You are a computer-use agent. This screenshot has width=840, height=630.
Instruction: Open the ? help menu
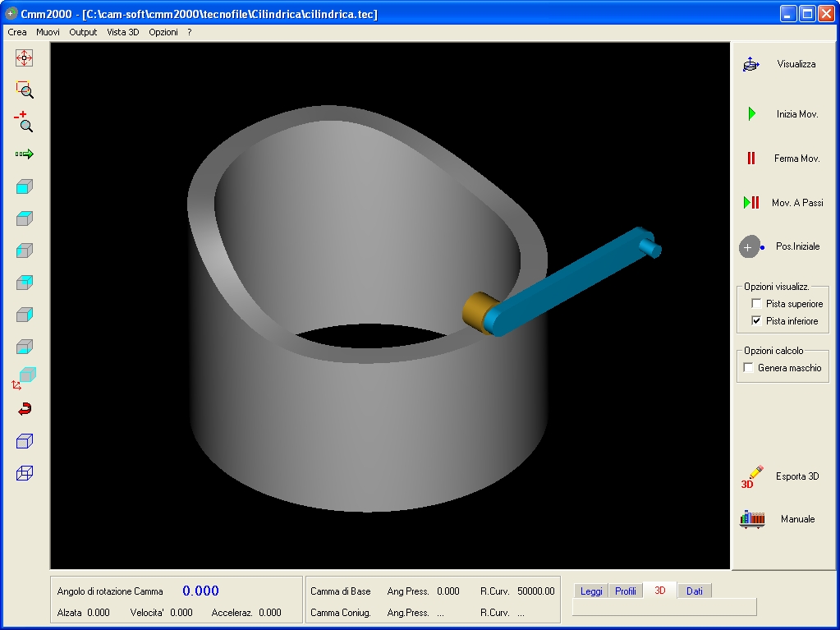click(x=190, y=32)
